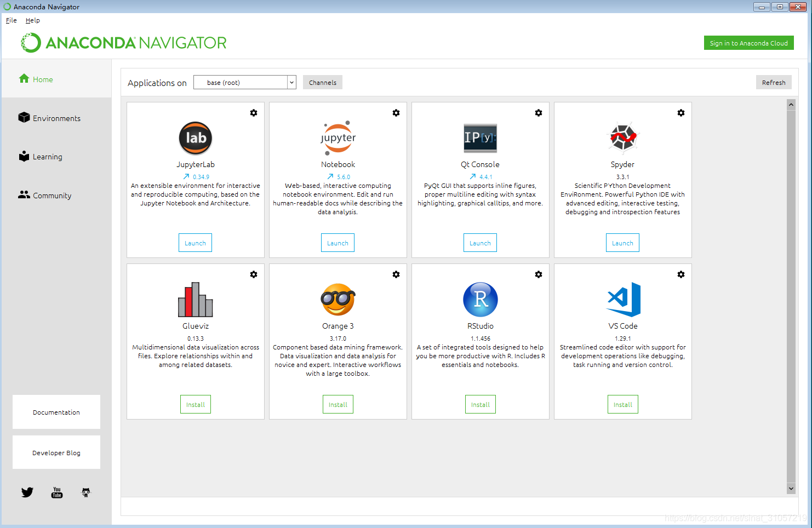This screenshot has width=812, height=528.
Task: Install VS Code
Action: coord(623,404)
